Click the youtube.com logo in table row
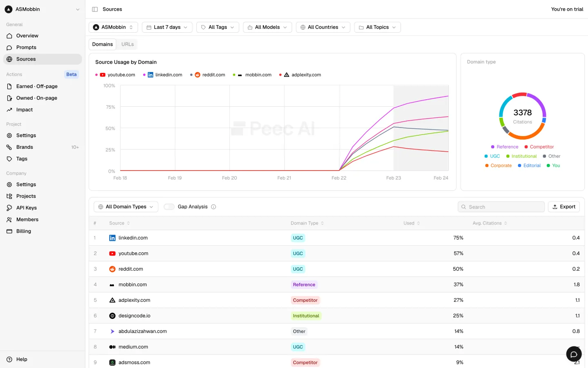This screenshot has width=588, height=368. click(x=112, y=254)
